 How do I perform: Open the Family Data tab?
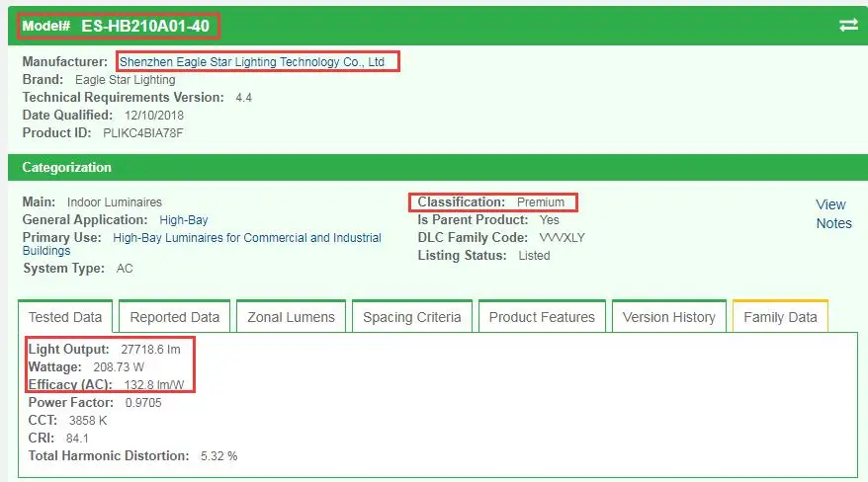tap(780, 317)
